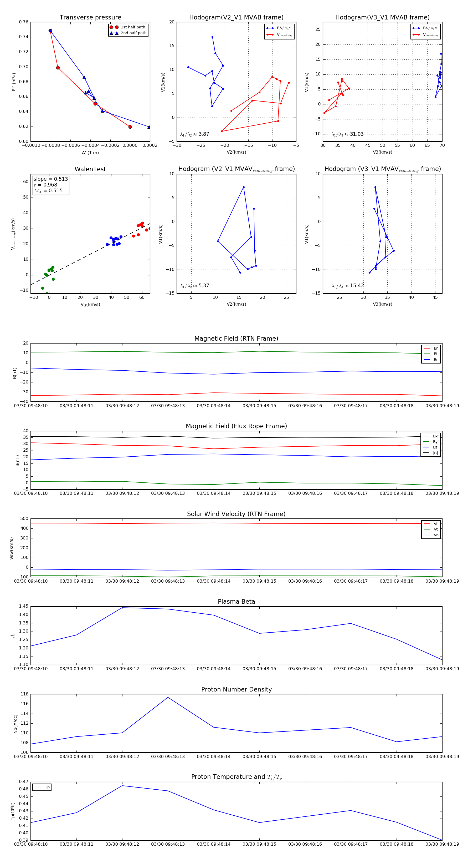Click the Bx' legend entry
Image resolution: width=473 pixels, height=868 pixels.
431,436
